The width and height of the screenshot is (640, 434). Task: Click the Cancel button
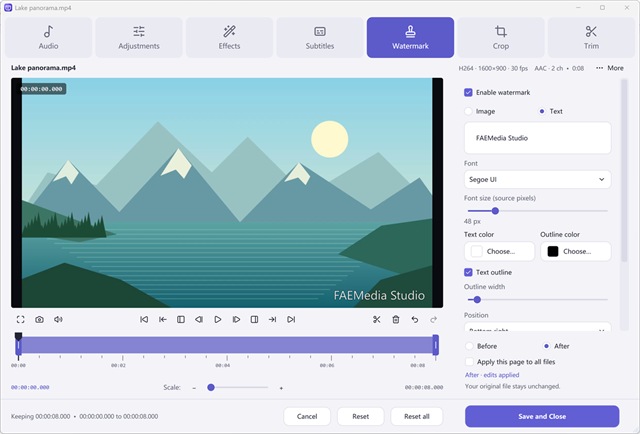click(x=307, y=416)
